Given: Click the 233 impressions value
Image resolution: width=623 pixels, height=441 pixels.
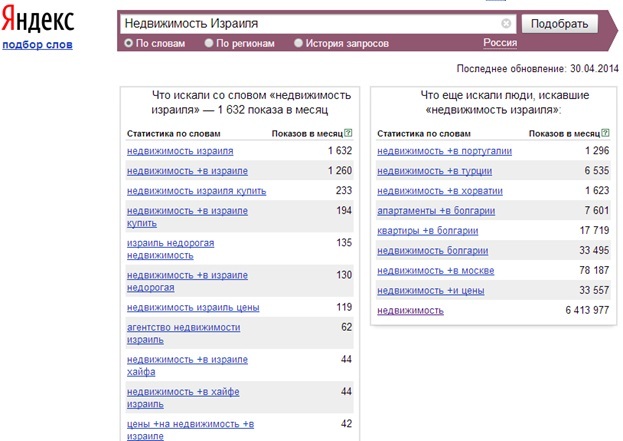Looking at the screenshot, I should [344, 190].
